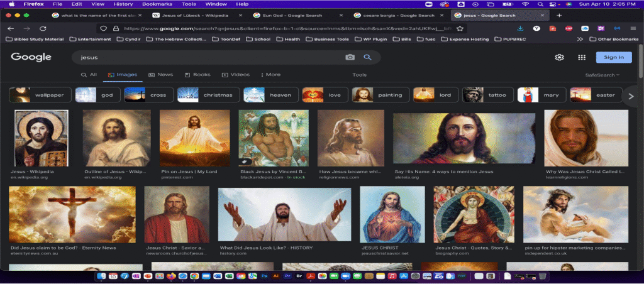The height and width of the screenshot is (284, 644).
Task: Click the Sign in button
Action: [613, 57]
